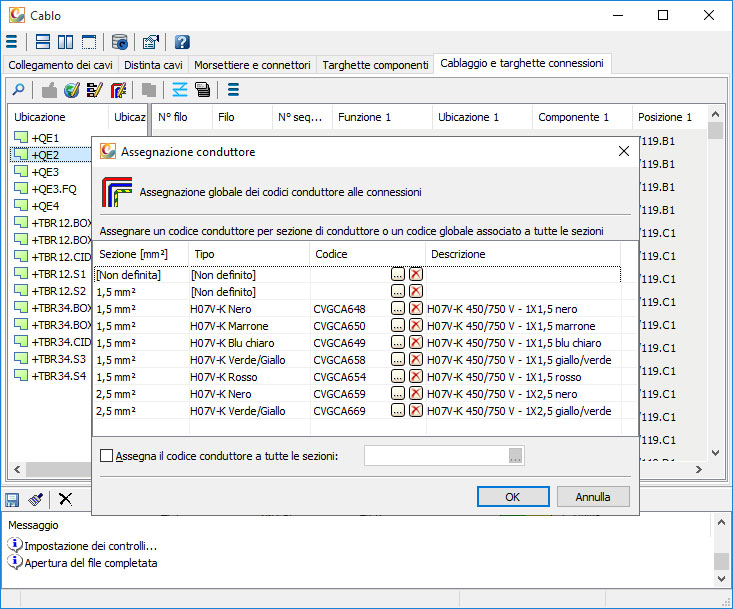Open the hamburger menu in main toolbar
The height and width of the screenshot is (609, 733).
click(x=12, y=42)
